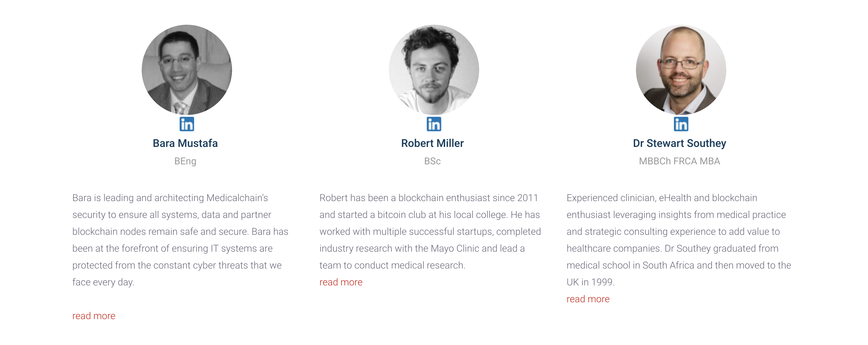This screenshot has height=345, width=868.
Task: Click the 'UK in 1999.' bio line
Action: (x=590, y=282)
